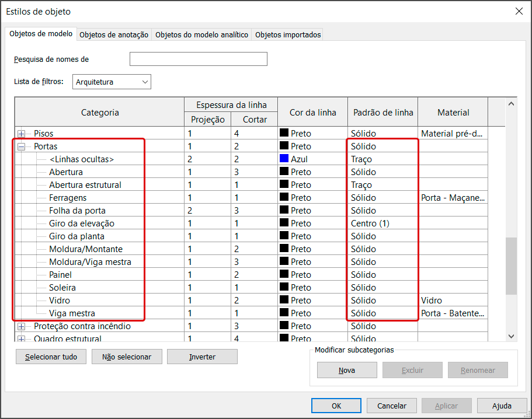Click in the Pesquisa de nomes search field
The image size is (532, 419).
[x=198, y=59]
